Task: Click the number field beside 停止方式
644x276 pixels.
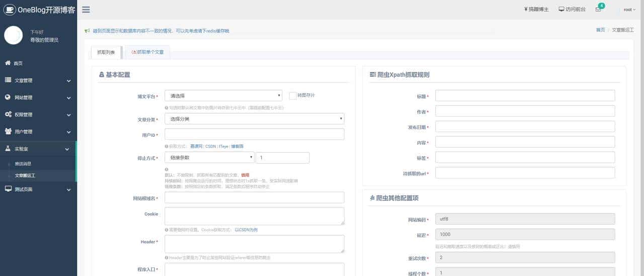Action: pyautogui.click(x=282, y=157)
